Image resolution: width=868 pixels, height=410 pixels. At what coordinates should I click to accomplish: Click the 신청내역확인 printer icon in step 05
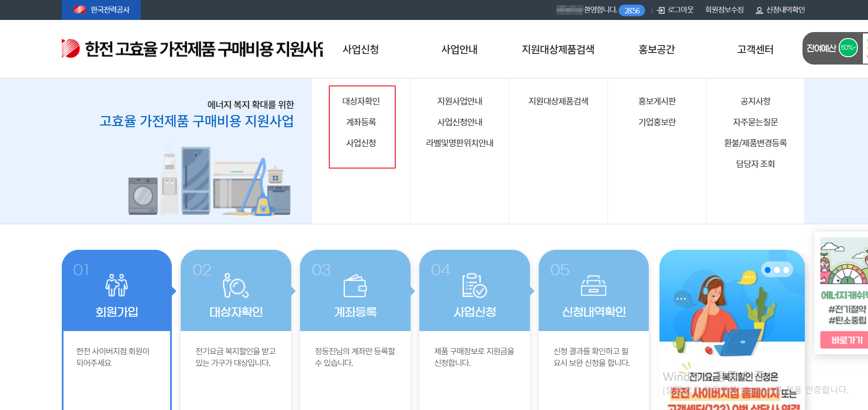[x=594, y=286]
